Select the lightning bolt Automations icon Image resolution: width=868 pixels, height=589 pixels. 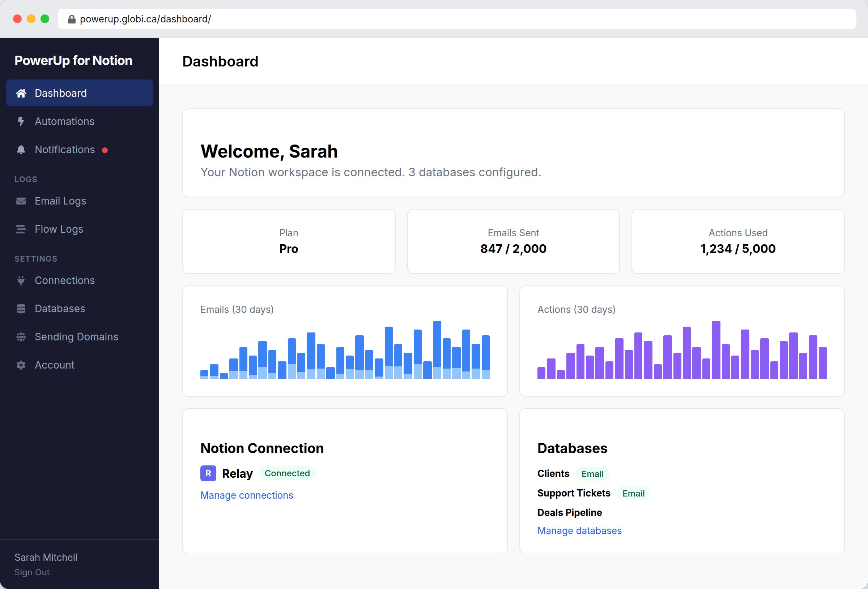point(21,121)
